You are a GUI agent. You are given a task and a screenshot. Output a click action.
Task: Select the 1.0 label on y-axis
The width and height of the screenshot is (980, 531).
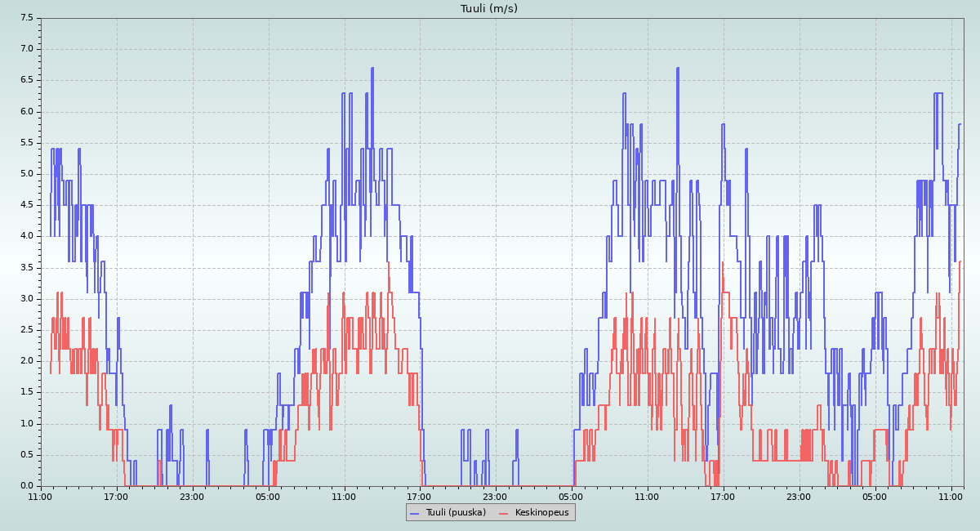(26, 423)
